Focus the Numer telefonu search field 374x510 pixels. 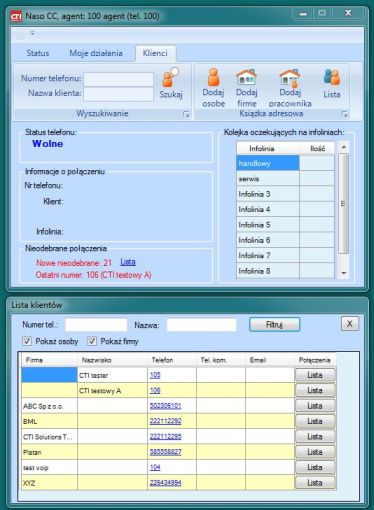click(x=118, y=79)
